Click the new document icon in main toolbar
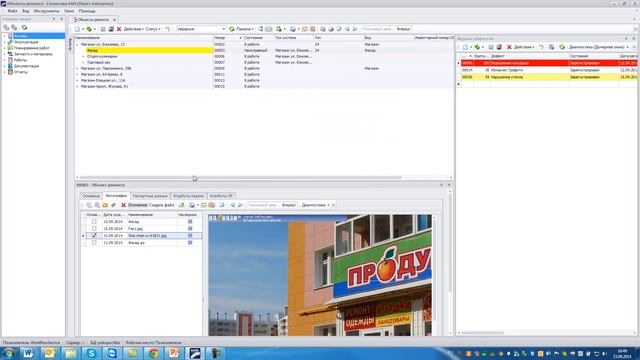This screenshot has height=360, width=640. coord(77,29)
